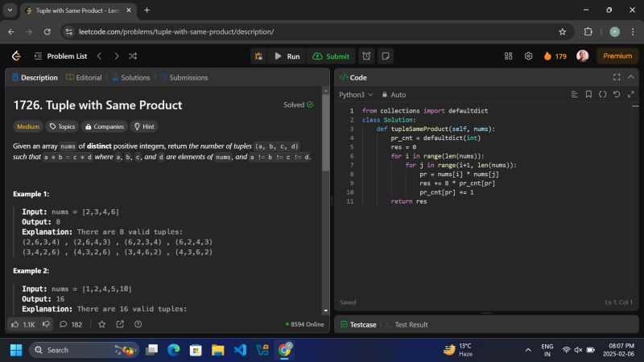Open Microsoft Edge from taskbar

point(173,350)
